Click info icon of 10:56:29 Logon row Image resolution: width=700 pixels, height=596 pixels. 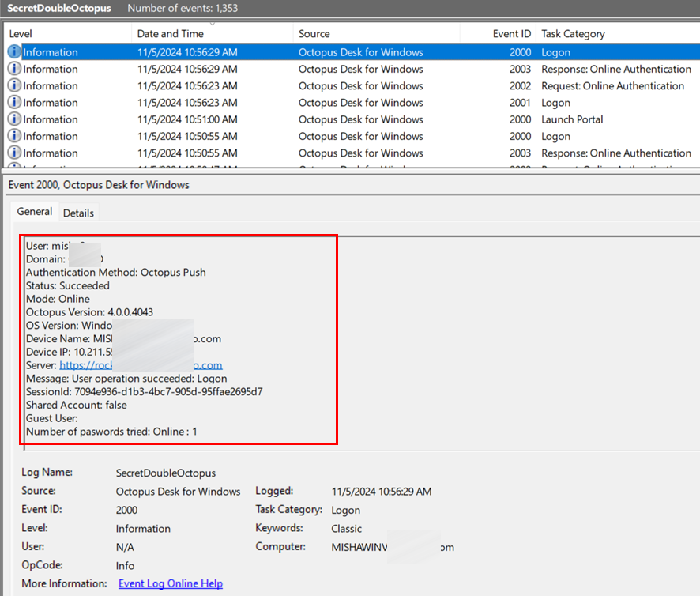14,52
